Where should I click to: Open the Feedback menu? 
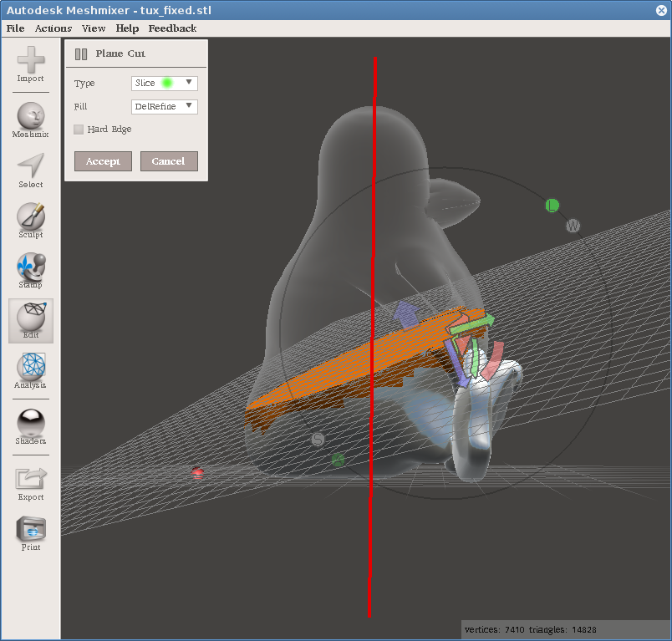[x=172, y=28]
